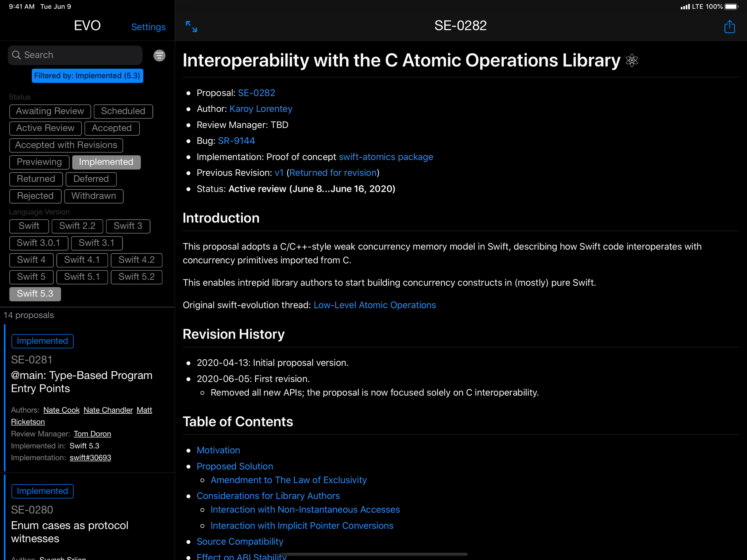The height and width of the screenshot is (560, 747).
Task: Toggle the Accepted status filter
Action: (x=112, y=128)
